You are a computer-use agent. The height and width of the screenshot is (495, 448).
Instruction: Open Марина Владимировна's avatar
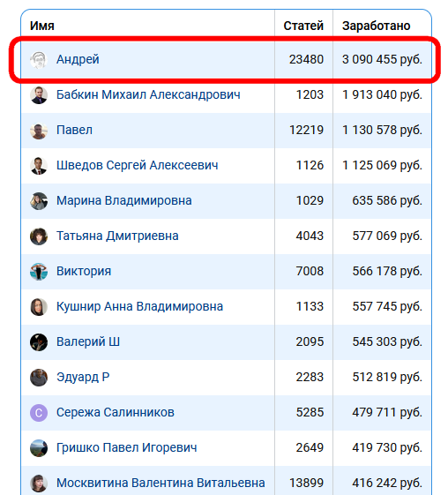[39, 201]
